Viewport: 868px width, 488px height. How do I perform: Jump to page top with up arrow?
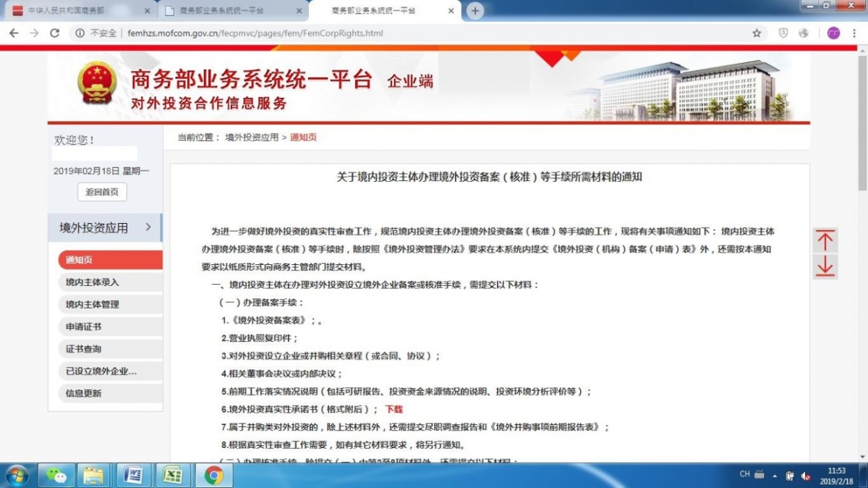825,240
